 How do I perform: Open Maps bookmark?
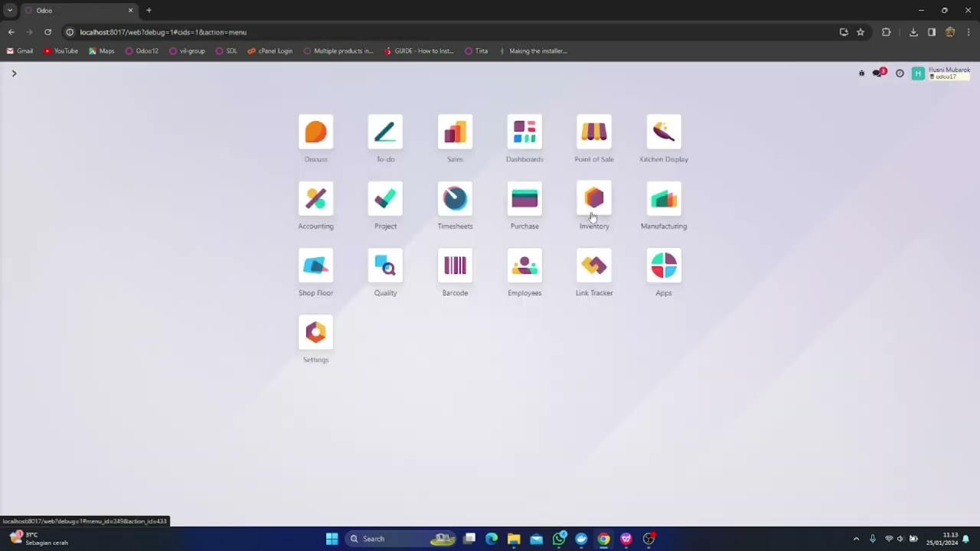(101, 51)
